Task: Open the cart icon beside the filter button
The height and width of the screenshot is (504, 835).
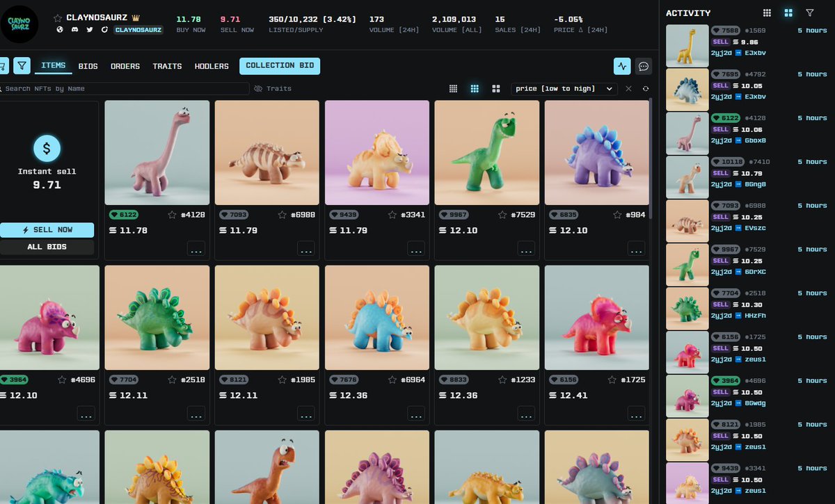Action: [3, 66]
